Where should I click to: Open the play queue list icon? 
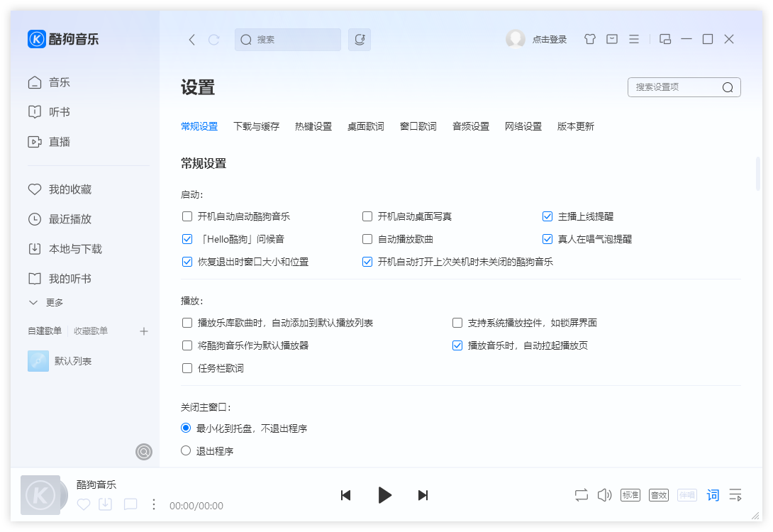(x=735, y=495)
